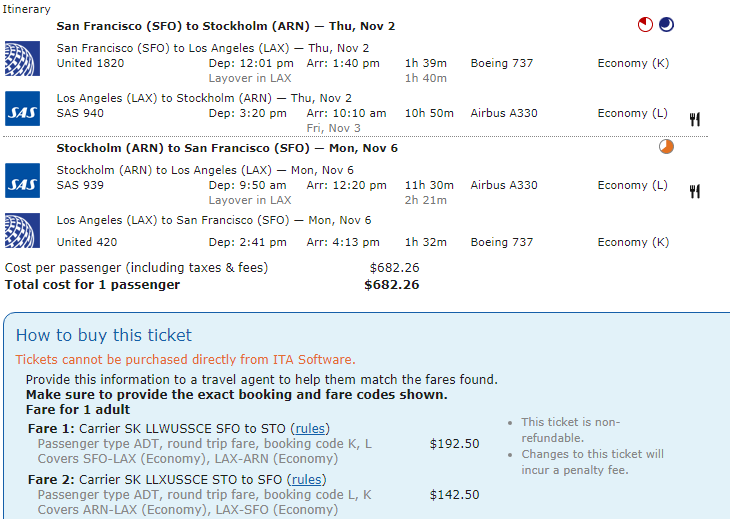Click the blue overnight moon icon
Screen dimensions: 730x519
(x=666, y=25)
